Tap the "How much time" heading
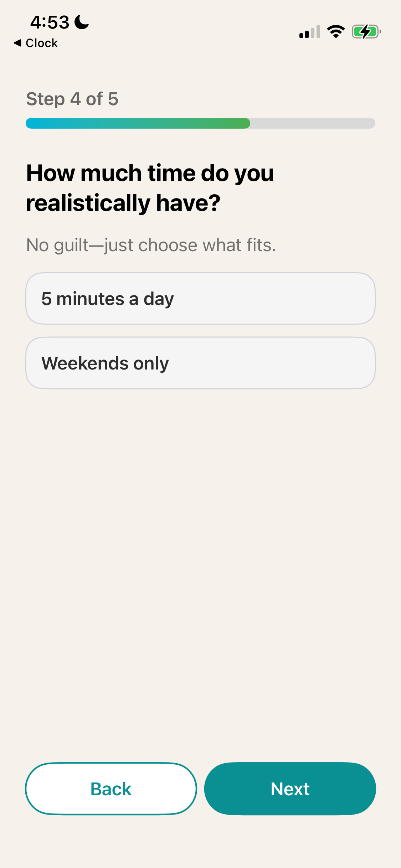This screenshot has height=868, width=401. 150,188
